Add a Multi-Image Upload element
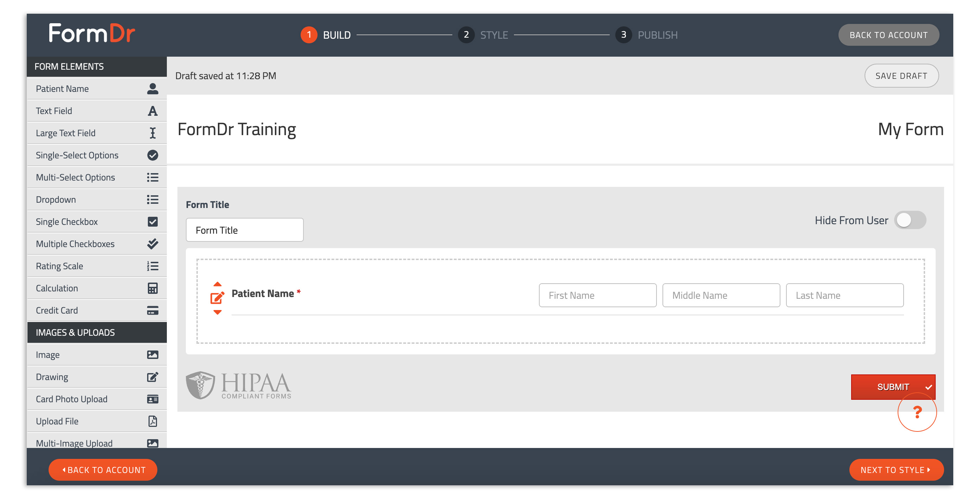Image resolution: width=980 pixels, height=499 pixels. click(x=97, y=441)
